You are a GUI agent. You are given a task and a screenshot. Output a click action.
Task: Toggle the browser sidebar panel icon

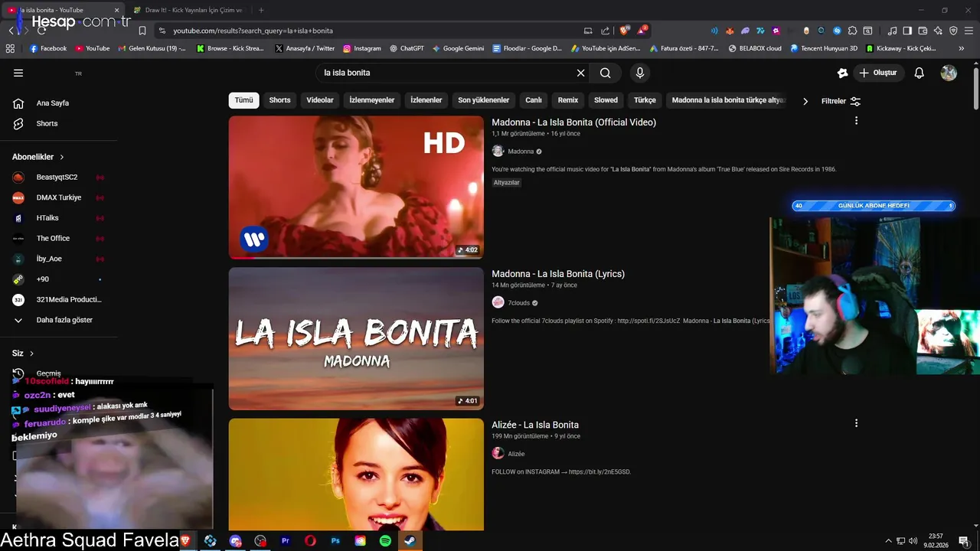point(907,31)
